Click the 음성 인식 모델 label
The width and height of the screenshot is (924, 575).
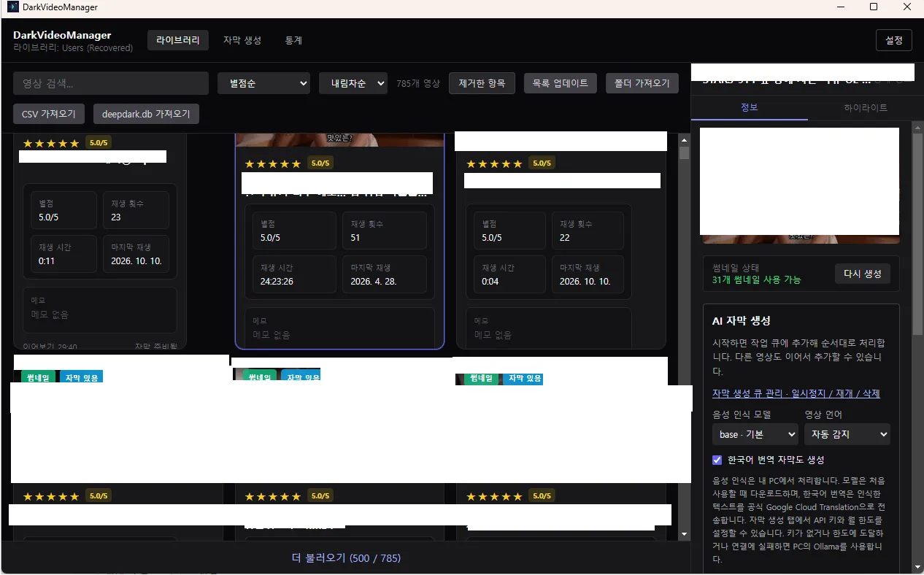[742, 414]
